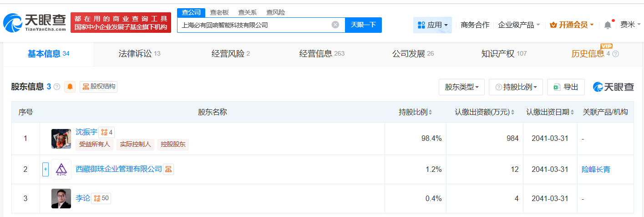Viewport: 644px width, 217px height.
Task: Expand the 应用 menu
Action: [x=432, y=25]
